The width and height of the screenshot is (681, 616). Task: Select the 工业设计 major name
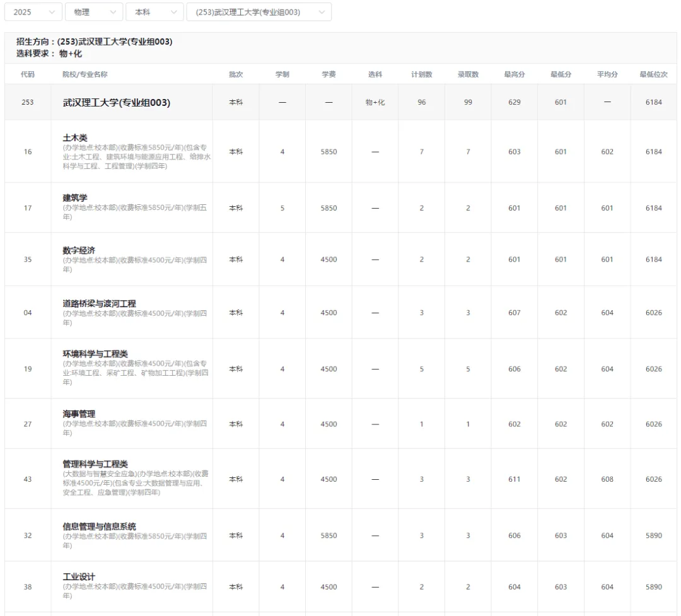pos(79,576)
